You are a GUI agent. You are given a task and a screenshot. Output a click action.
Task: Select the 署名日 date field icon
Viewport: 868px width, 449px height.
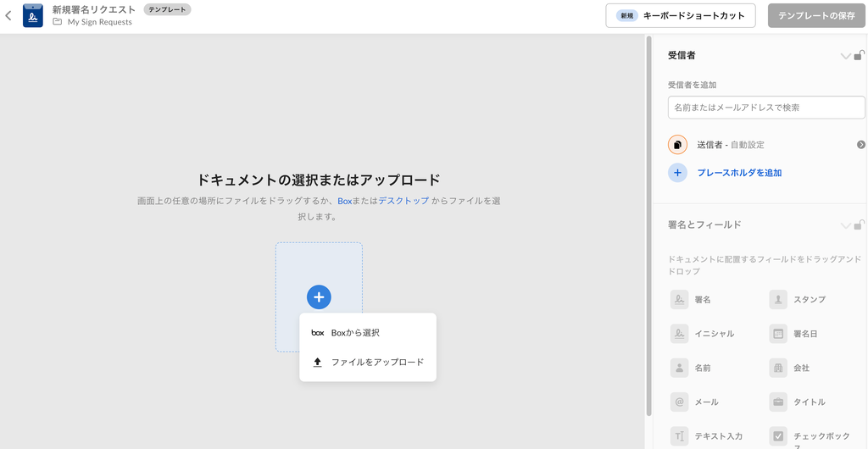coord(778,334)
